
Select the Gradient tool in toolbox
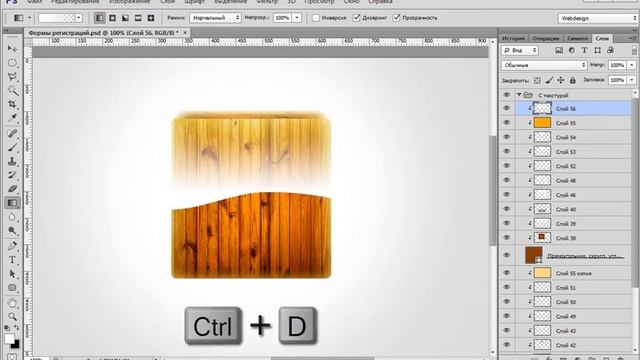(x=12, y=203)
